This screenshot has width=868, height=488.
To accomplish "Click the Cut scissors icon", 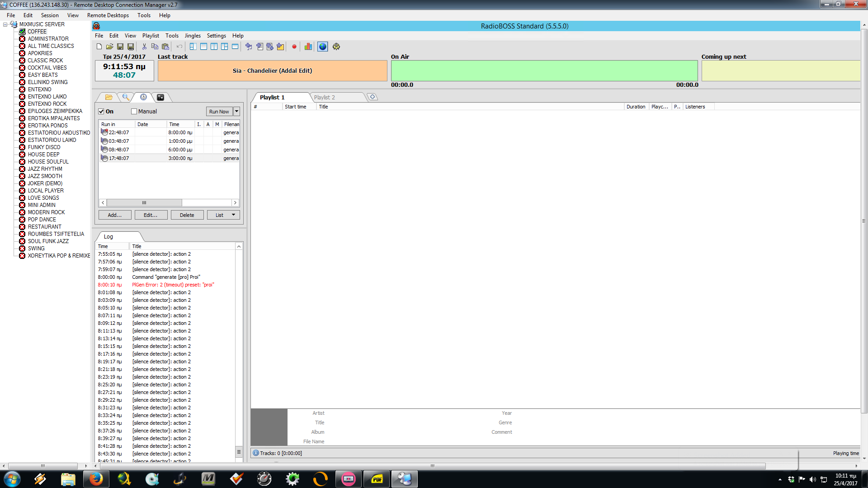I will pyautogui.click(x=144, y=47).
